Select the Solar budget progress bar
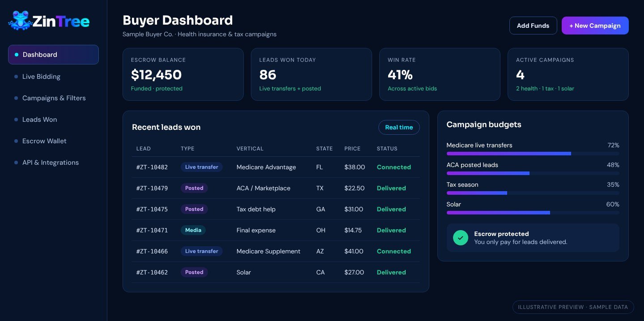 click(533, 213)
